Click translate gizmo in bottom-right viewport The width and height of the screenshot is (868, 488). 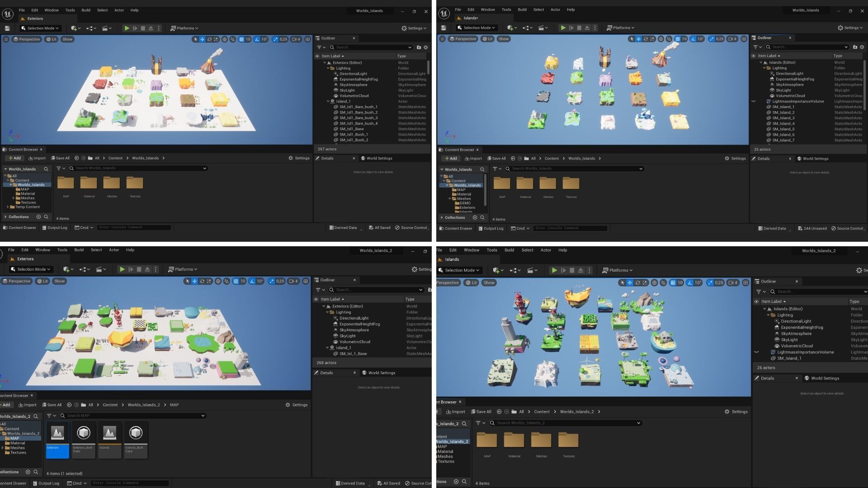pyautogui.click(x=629, y=283)
